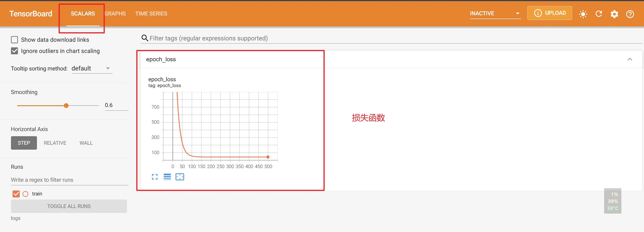The image size is (644, 232).
Task: Click the fit domain to data icon
Action: [x=180, y=177]
